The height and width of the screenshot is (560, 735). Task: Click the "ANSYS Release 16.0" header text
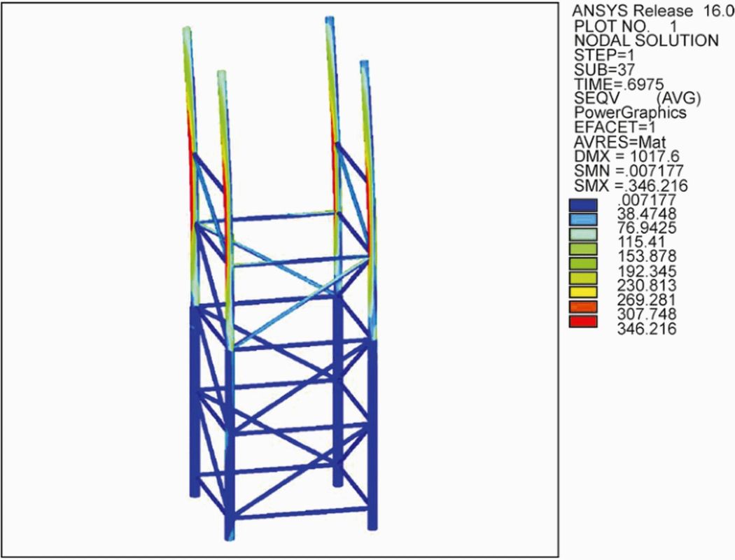pyautogui.click(x=653, y=10)
